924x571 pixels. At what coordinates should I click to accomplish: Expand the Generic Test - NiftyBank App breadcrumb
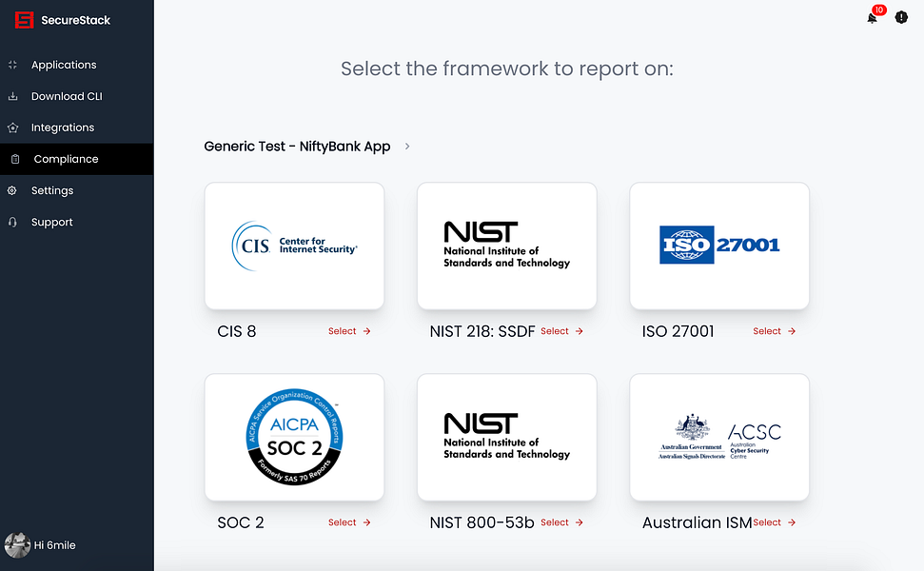(x=407, y=147)
